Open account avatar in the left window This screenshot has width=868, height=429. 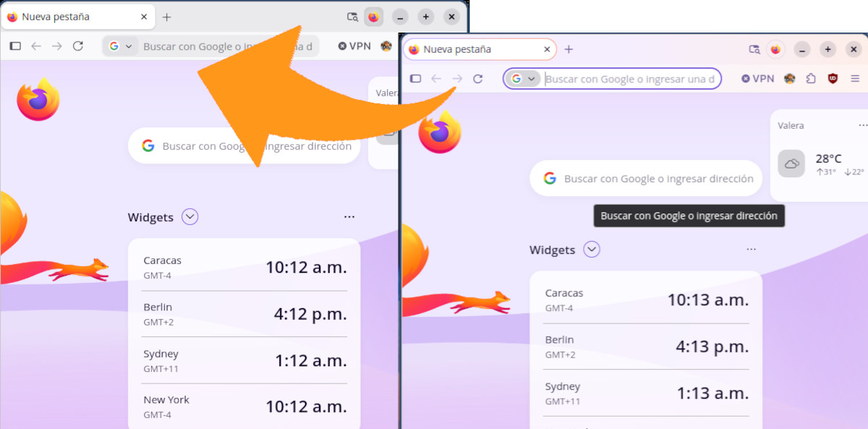pos(386,46)
